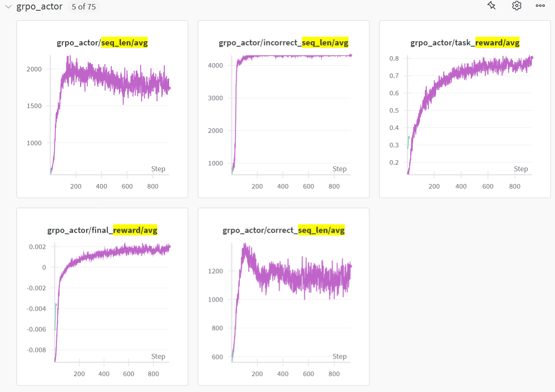Click the 4000 y-axis tick in incorrect_seq_len chart
The height and width of the screenshot is (392, 555).
(x=215, y=65)
